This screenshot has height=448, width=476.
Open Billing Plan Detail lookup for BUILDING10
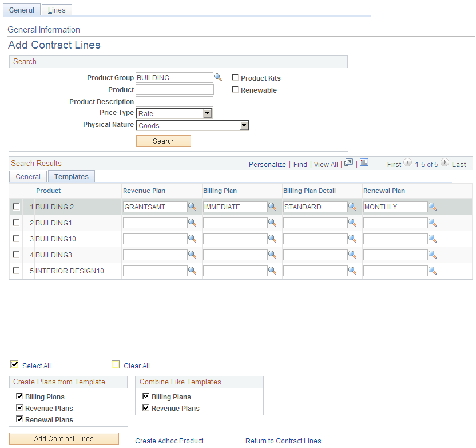tap(353, 239)
